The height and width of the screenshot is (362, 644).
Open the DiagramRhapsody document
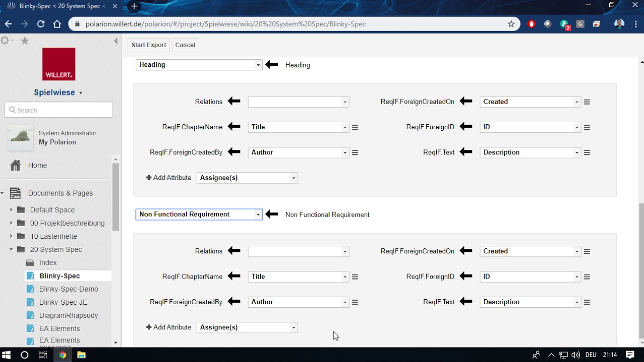tap(68, 315)
